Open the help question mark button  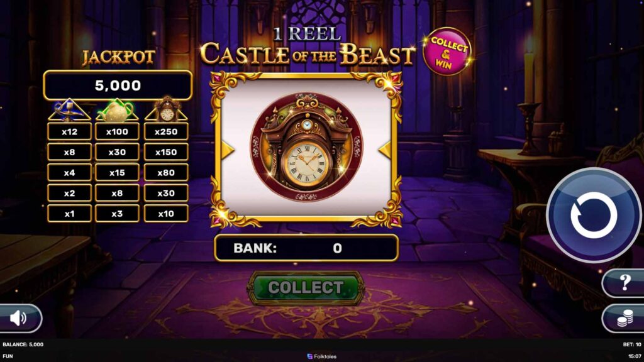click(623, 283)
